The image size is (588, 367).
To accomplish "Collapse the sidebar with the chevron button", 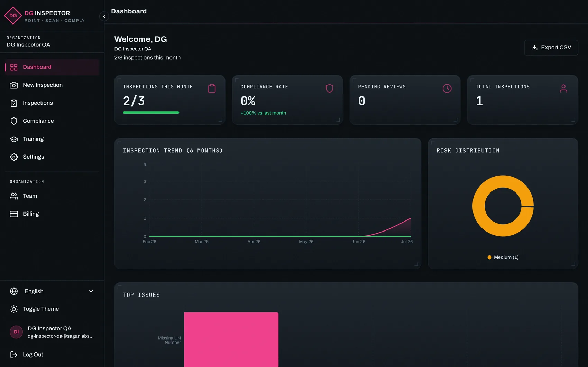I will [x=104, y=16].
